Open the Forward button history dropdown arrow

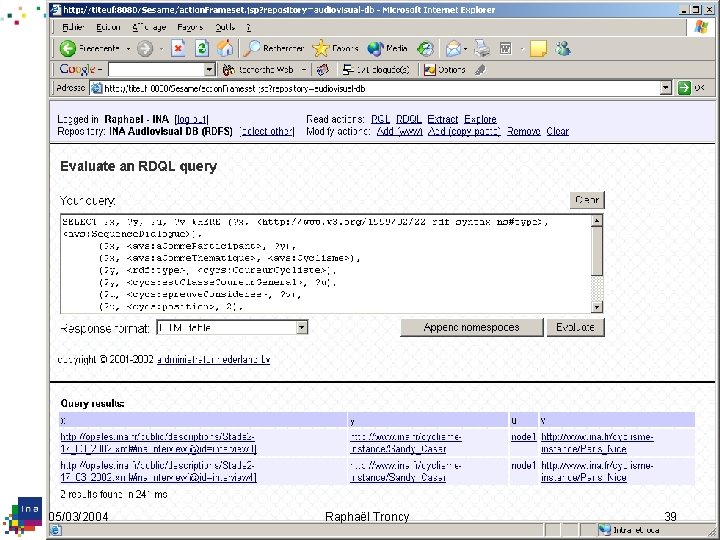coord(161,49)
